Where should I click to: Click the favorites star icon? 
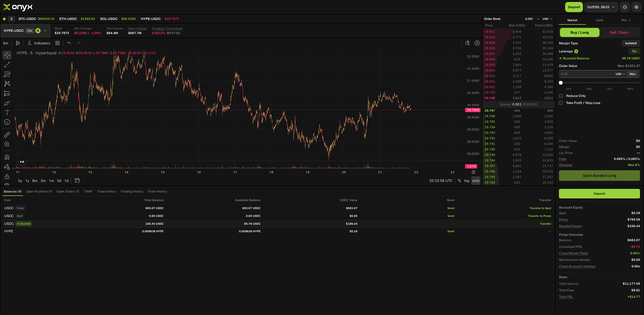(4, 19)
